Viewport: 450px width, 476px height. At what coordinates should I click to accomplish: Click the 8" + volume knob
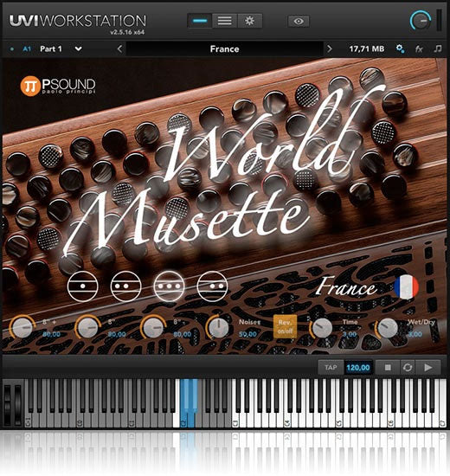[22, 327]
